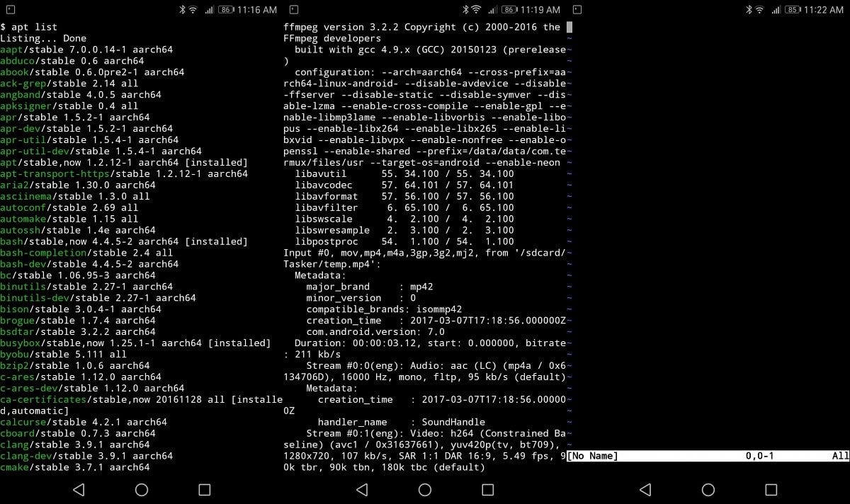Tap the 11:19 AM clock
The image size is (850, 504).
click(x=541, y=10)
